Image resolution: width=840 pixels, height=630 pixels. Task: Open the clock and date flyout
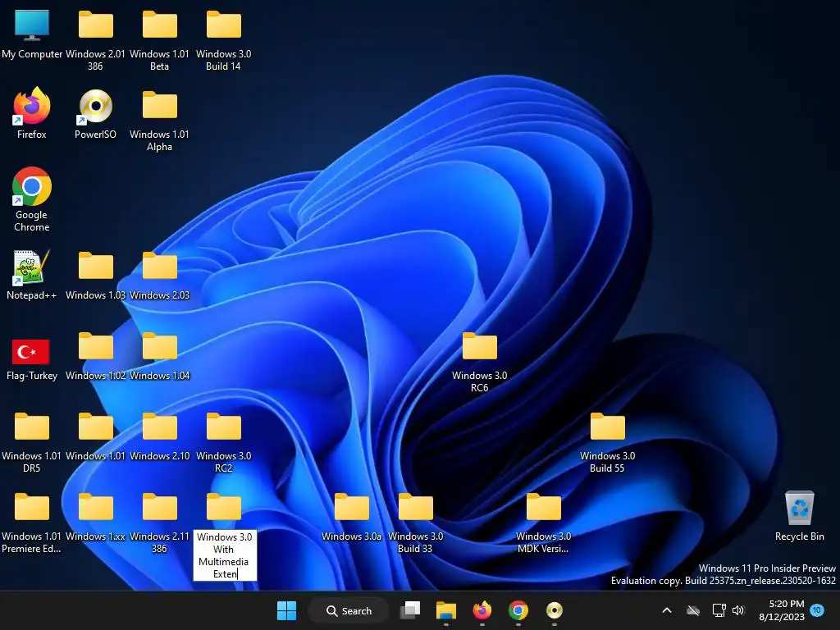point(782,610)
